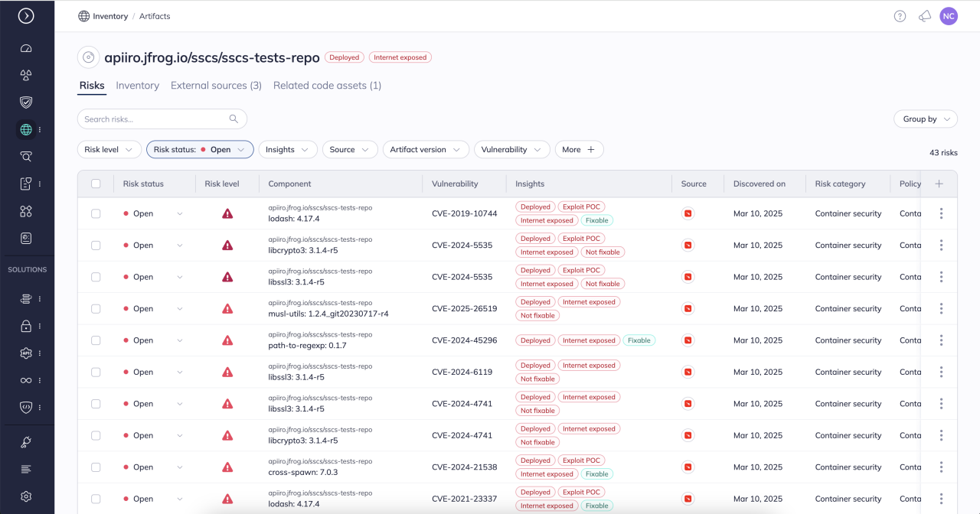
Task: Click the cross-spawn: 7.0.3 component cell
Action: tap(303, 473)
